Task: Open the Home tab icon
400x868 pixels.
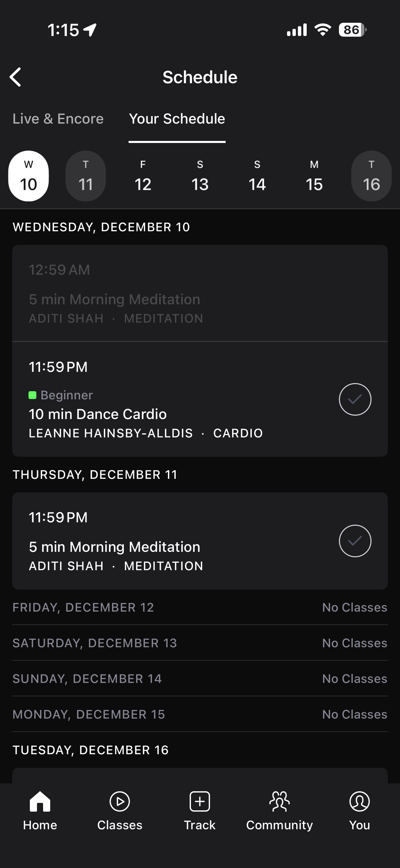Action: (x=40, y=801)
